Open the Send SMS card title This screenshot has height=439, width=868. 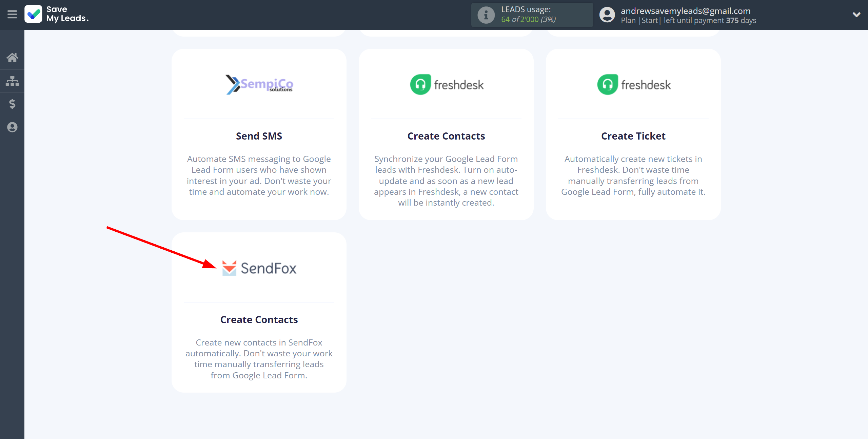click(x=259, y=136)
